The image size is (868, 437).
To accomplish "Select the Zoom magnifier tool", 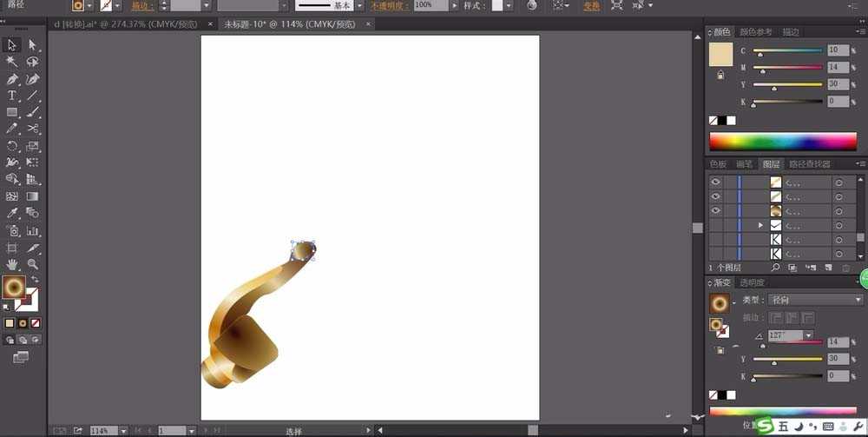I will (32, 264).
